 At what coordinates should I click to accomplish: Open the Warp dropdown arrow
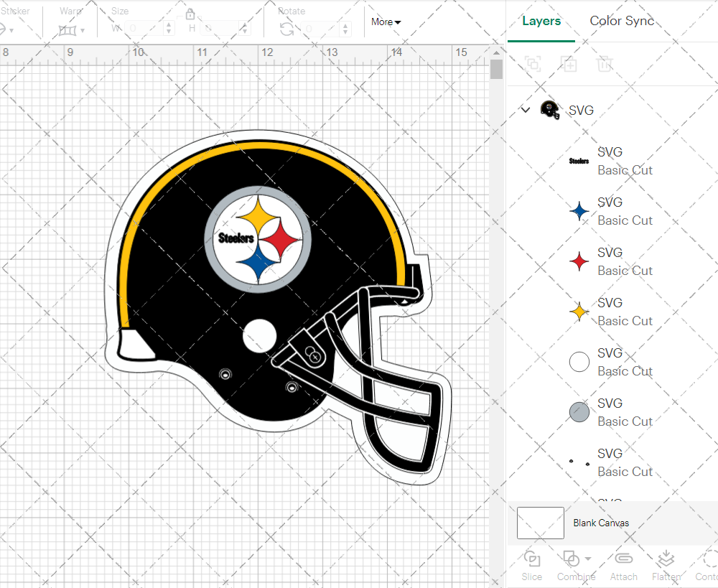coord(83,30)
